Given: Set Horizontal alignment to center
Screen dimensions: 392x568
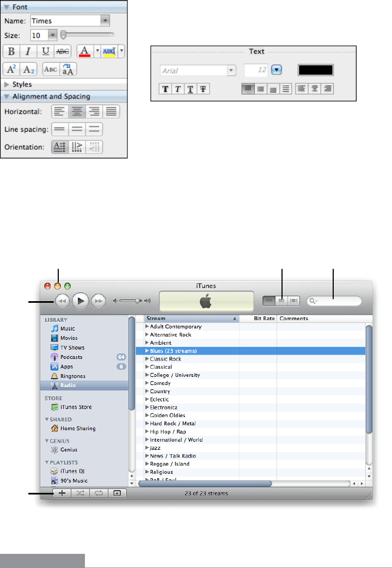Looking at the screenshot, I should point(77,112).
